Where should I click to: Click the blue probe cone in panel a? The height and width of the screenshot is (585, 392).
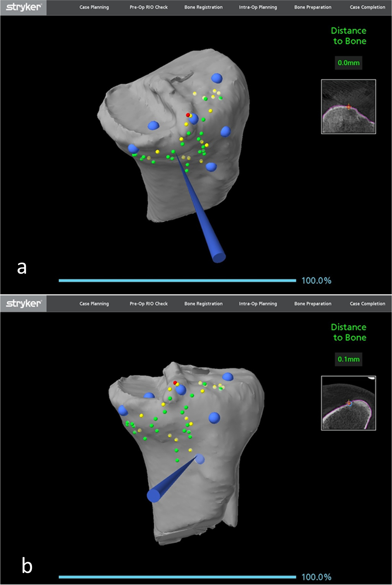(205, 219)
